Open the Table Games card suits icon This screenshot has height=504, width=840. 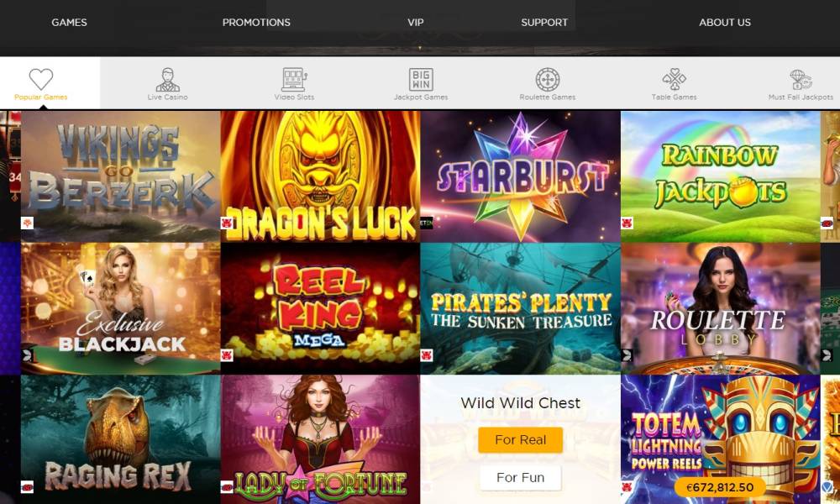pyautogui.click(x=674, y=79)
